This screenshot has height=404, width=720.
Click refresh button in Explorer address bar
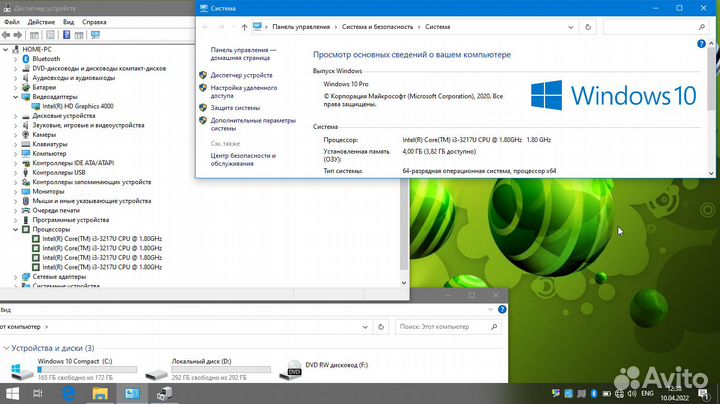pos(381,327)
